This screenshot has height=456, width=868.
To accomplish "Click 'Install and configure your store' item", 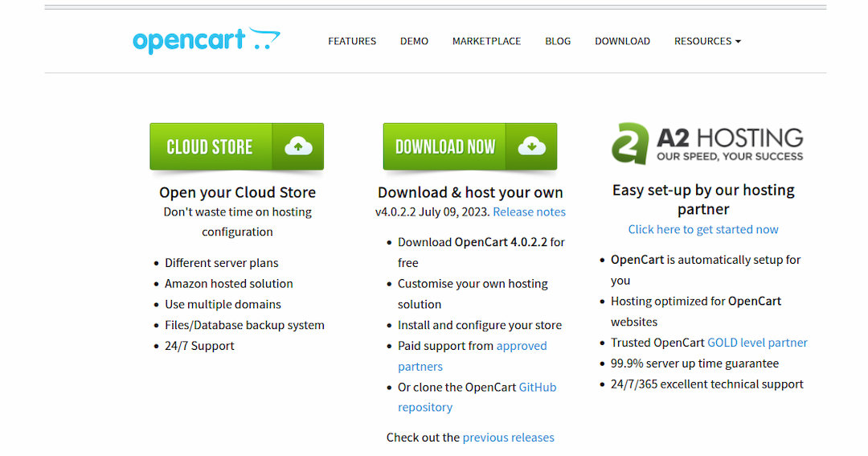I will tap(479, 325).
